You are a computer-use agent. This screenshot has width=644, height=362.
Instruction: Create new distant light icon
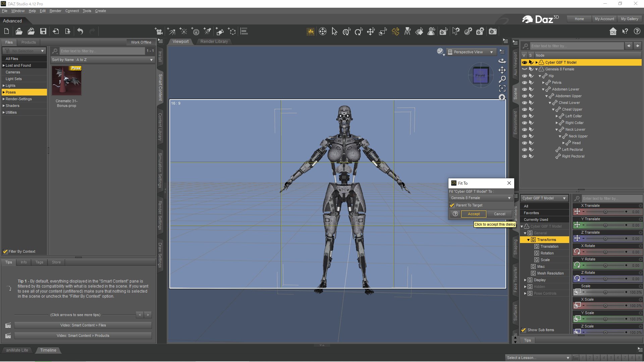[x=171, y=32]
